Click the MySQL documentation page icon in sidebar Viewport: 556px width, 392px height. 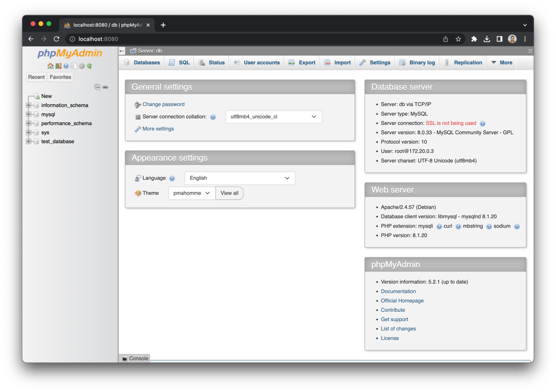click(73, 66)
